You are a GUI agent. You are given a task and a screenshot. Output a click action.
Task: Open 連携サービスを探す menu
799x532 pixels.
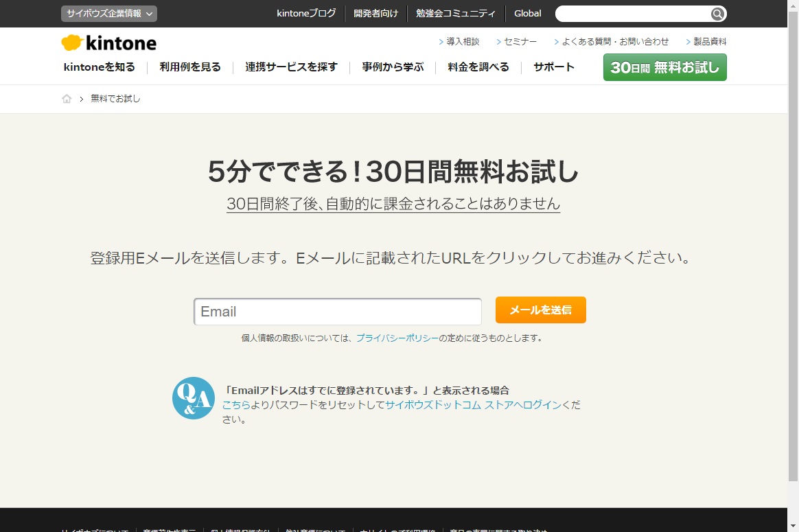[x=292, y=67]
